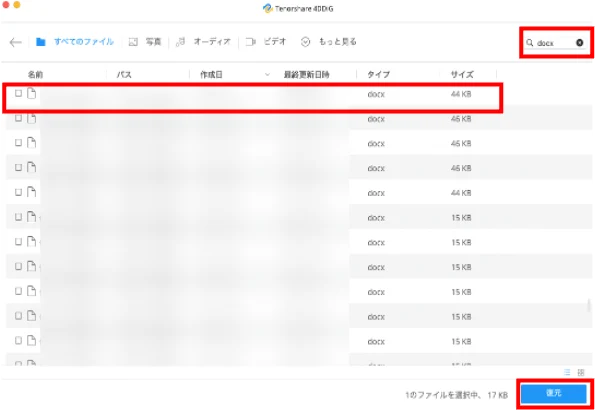The height and width of the screenshot is (410, 595).
Task: Open the すべてのファイル tab
Action: pos(75,42)
